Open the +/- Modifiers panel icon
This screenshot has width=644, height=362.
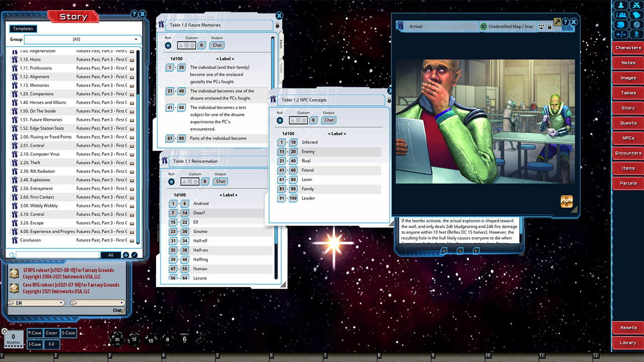click(621, 34)
